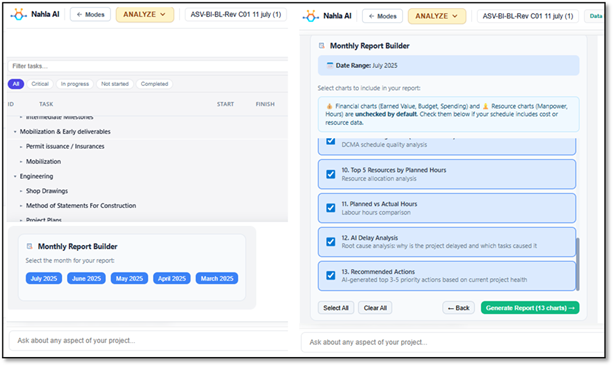This screenshot has height=366, width=614.
Task: Filter tasks by Not started
Action: point(115,84)
